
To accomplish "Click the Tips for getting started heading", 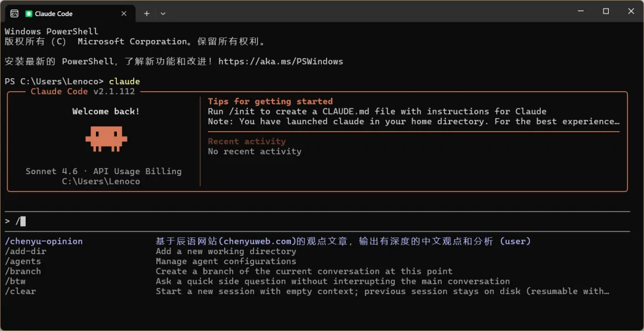I will [x=270, y=101].
